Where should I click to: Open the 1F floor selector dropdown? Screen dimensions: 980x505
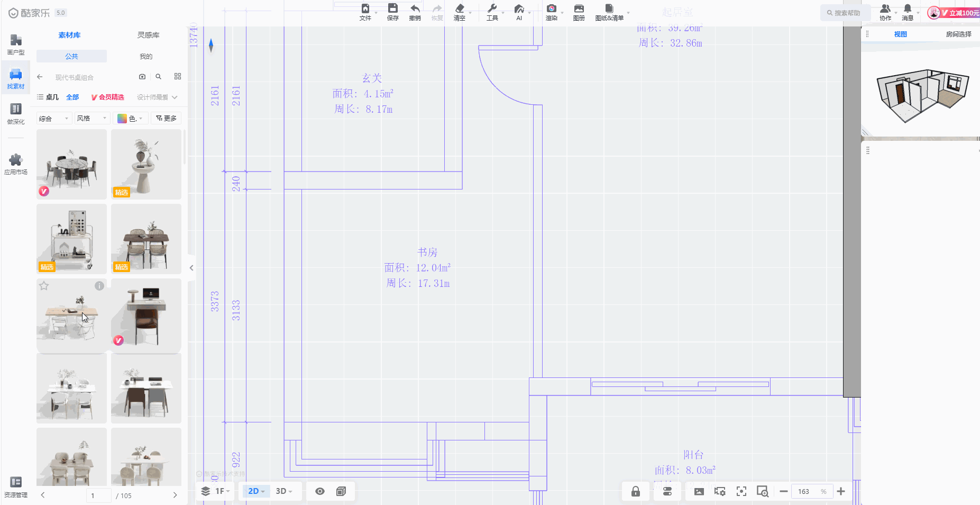pyautogui.click(x=216, y=491)
